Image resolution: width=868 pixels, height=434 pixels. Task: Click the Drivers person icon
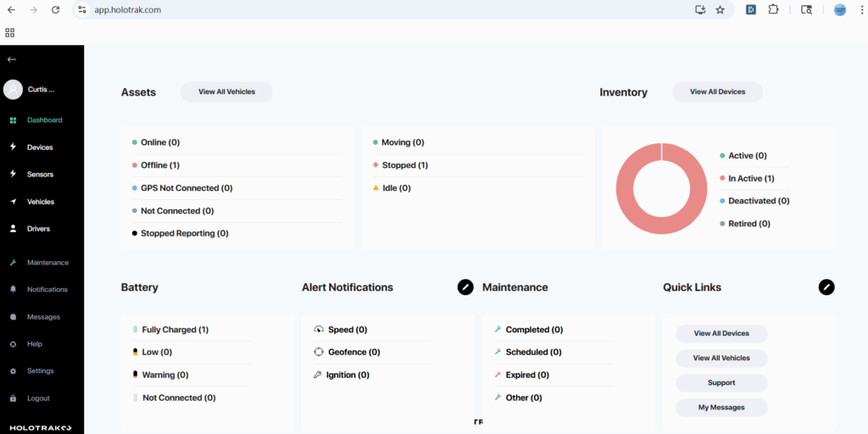(14, 229)
